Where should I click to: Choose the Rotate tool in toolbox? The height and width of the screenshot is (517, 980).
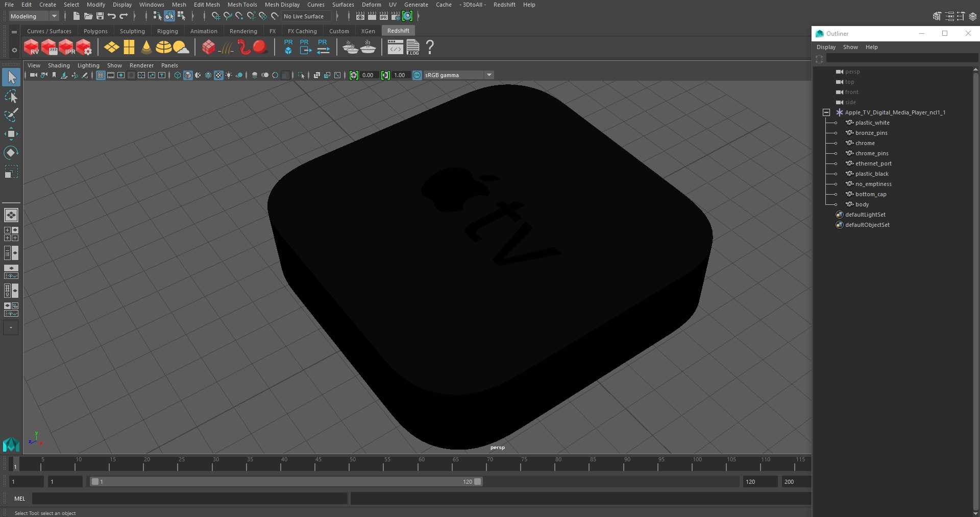click(x=11, y=153)
